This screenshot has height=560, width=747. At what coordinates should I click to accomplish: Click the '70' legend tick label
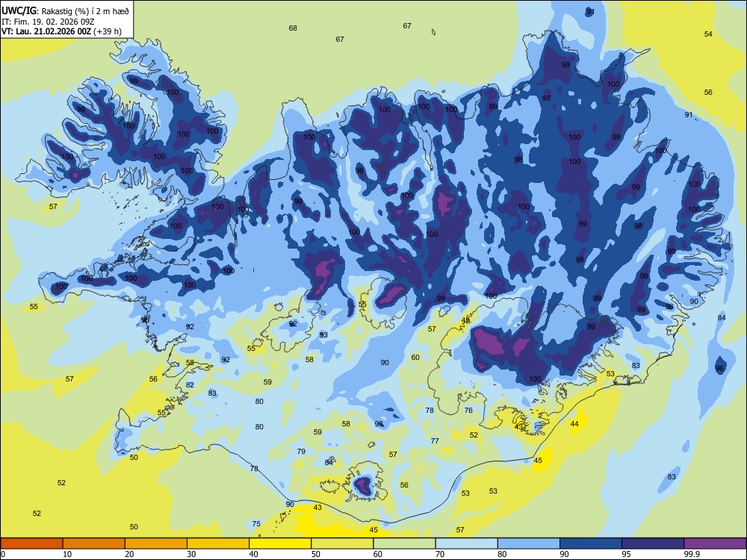pyautogui.click(x=440, y=554)
